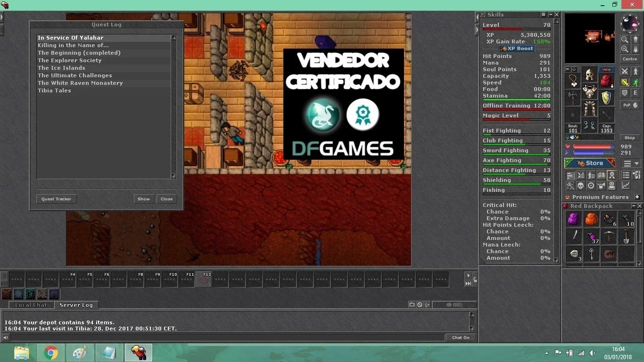The image size is (644, 362).
Task: Open the purple backpack in Red Backpack
Action: click(x=574, y=219)
